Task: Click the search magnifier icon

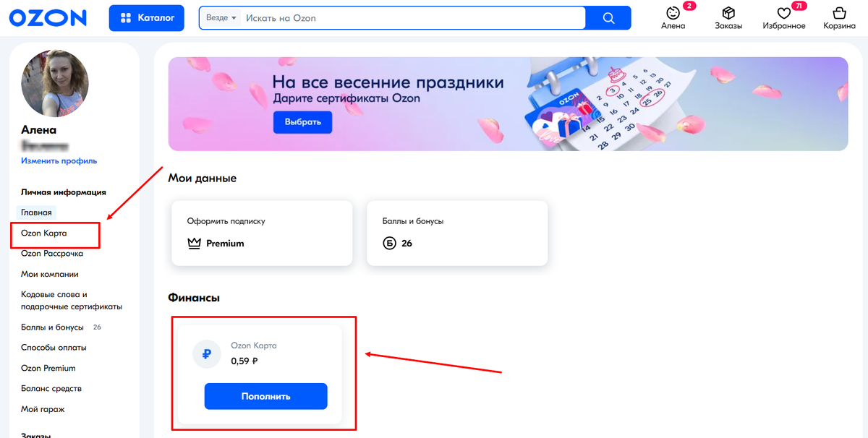Action: tap(608, 17)
